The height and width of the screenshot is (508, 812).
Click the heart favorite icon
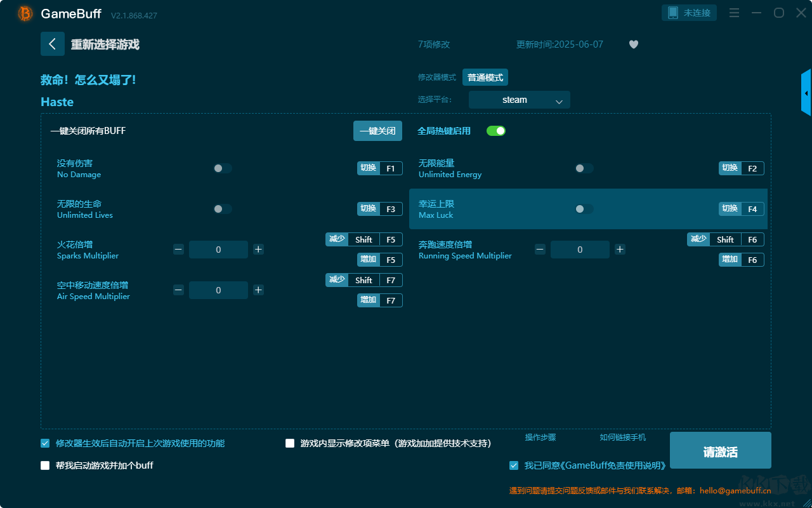click(x=634, y=44)
